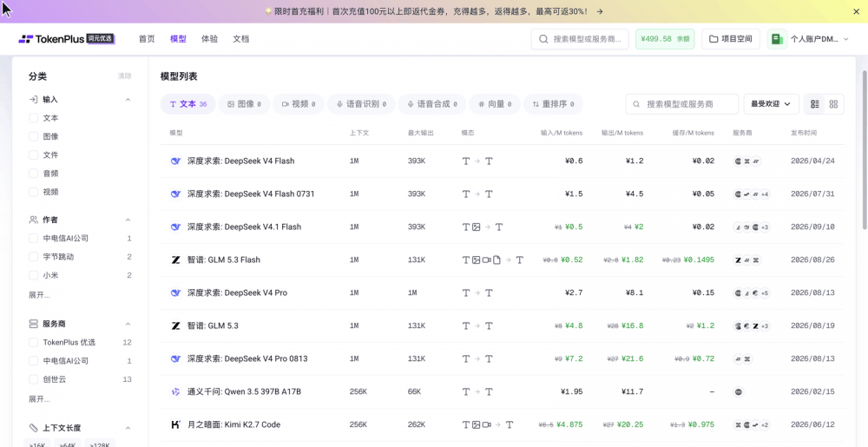Click the magnifier icon in top search box
868x447 pixels.
click(x=543, y=39)
